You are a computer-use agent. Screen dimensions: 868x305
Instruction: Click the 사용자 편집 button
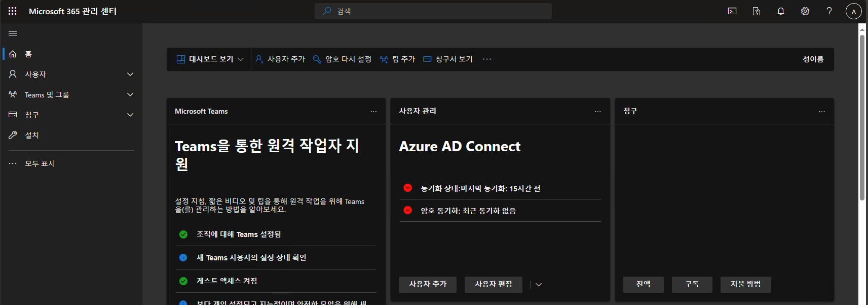tap(494, 284)
